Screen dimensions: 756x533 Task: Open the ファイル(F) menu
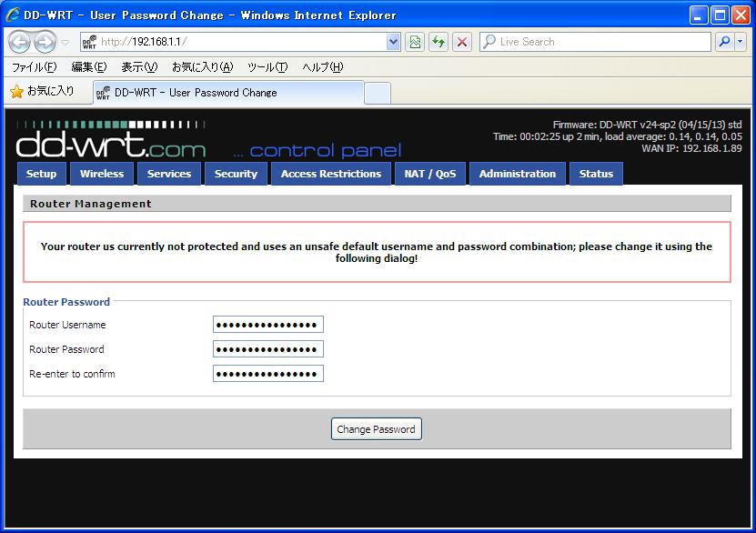tap(35, 67)
